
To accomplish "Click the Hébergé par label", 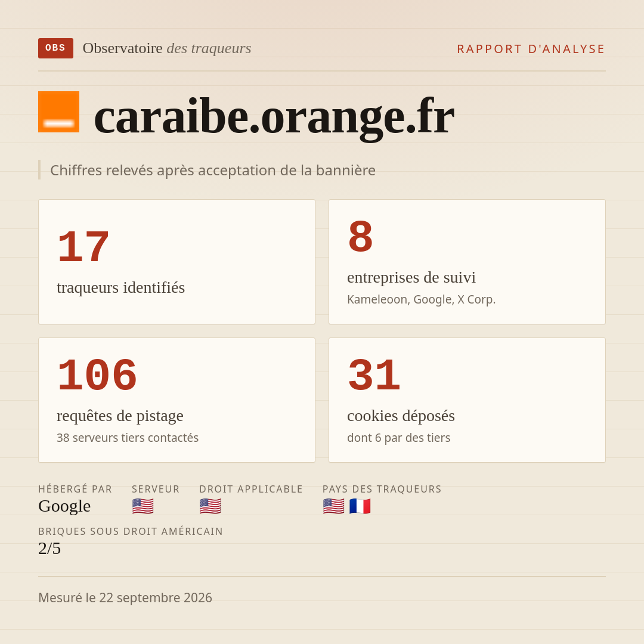I will point(75,489).
